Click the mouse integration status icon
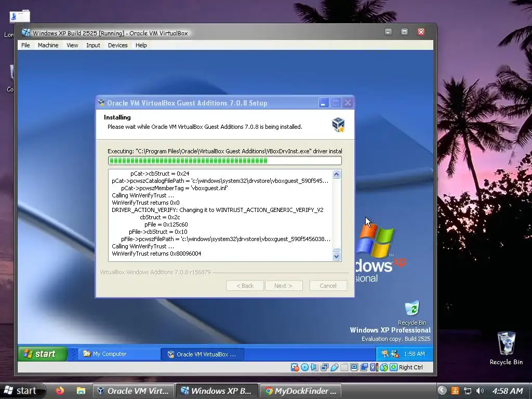Screen dimensions: 532x399 tap(384, 367)
